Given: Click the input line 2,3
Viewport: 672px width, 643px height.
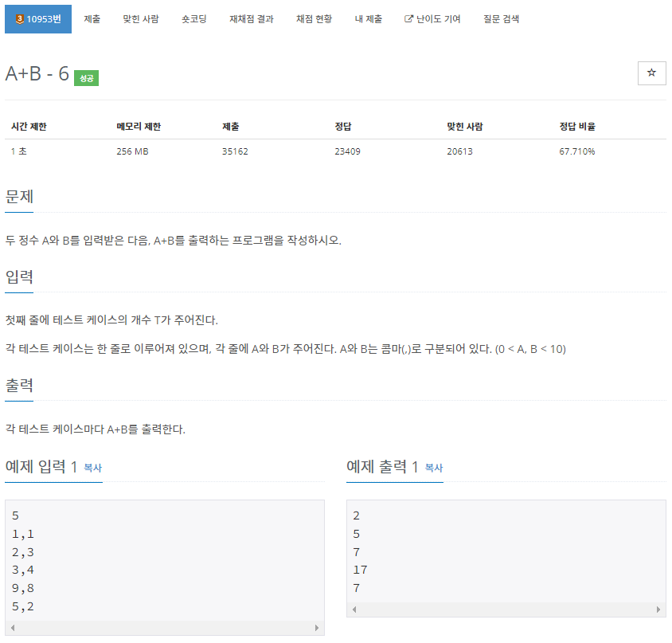Looking at the screenshot, I should (x=23, y=552).
